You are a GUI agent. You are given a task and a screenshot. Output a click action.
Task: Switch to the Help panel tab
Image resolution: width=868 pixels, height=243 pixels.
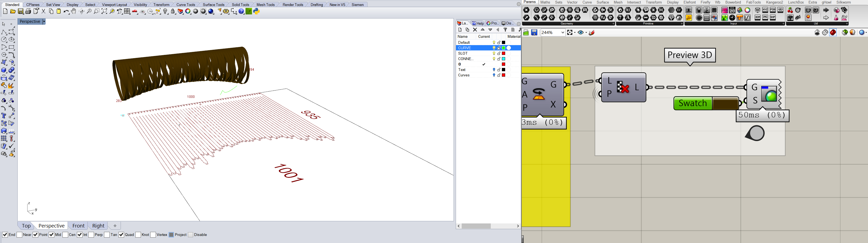pyautogui.click(x=477, y=24)
